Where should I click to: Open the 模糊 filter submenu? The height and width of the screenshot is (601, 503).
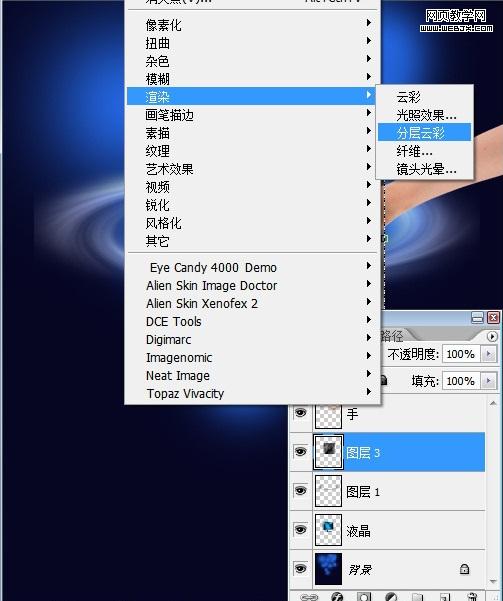point(253,79)
